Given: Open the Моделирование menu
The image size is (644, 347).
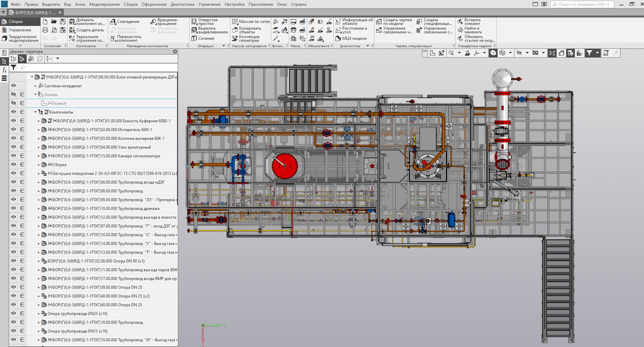Looking at the screenshot, I should (104, 4).
